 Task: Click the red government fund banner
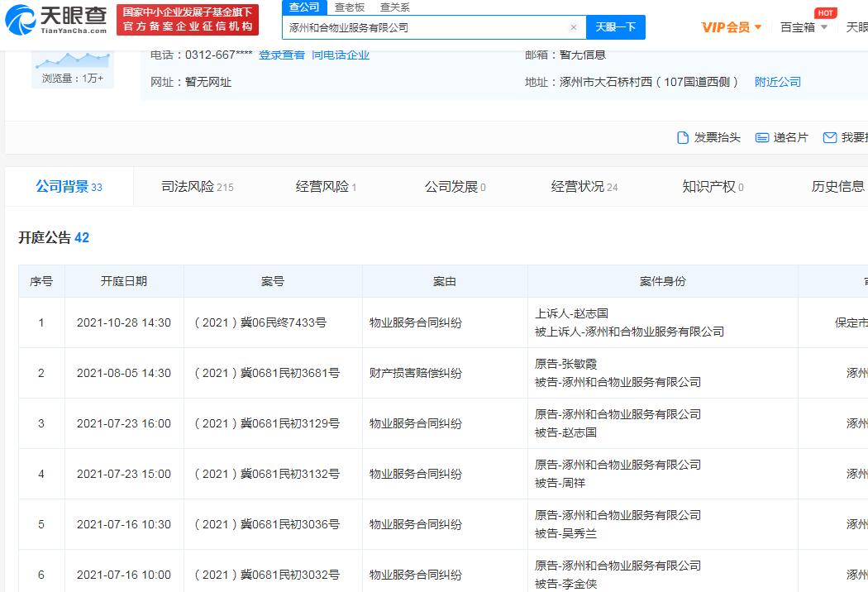(x=187, y=20)
